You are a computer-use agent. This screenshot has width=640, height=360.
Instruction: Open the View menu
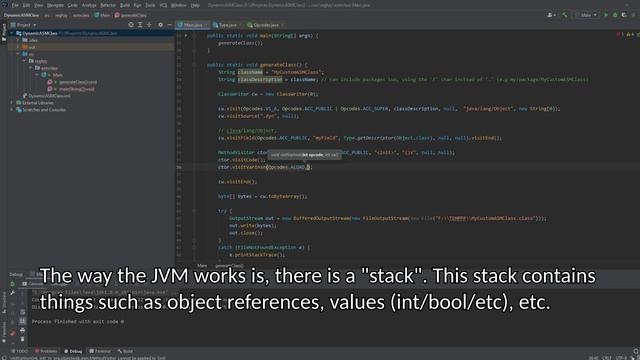click(x=38, y=5)
